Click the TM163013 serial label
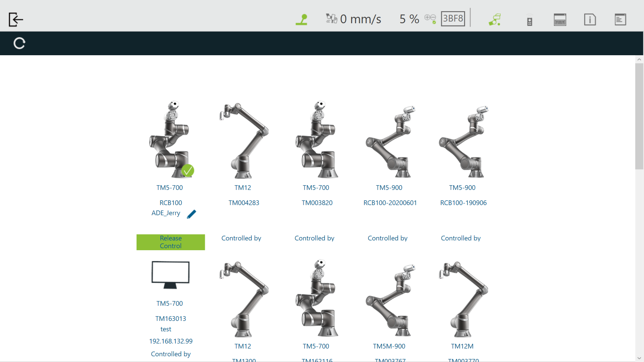644x362 pixels. (171, 319)
